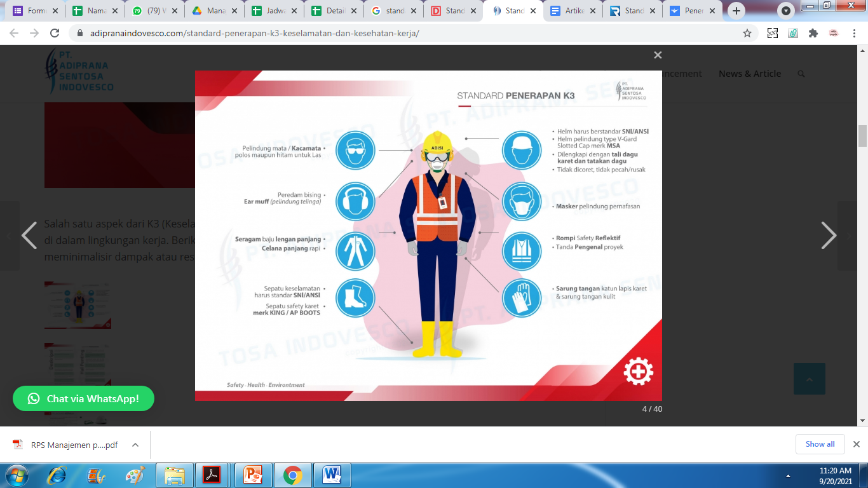The image size is (868, 488).
Task: Click the Chrome taskbar icon
Action: [293, 475]
